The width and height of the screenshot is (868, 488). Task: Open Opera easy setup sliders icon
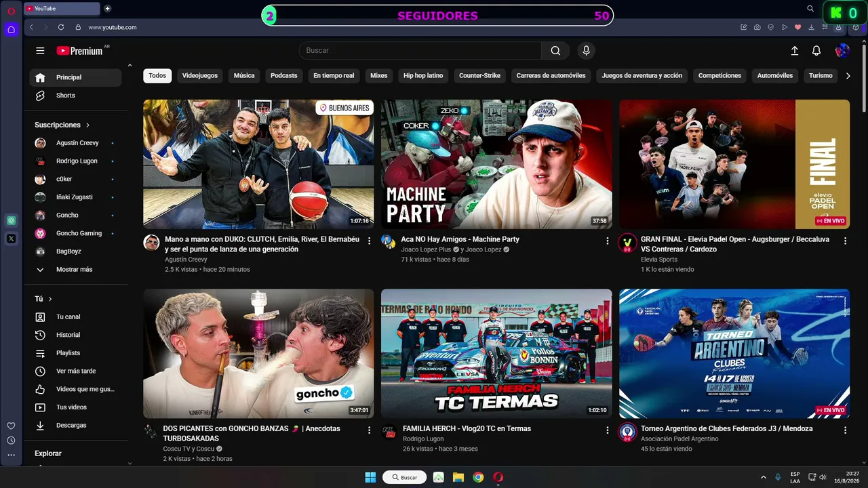(x=825, y=27)
